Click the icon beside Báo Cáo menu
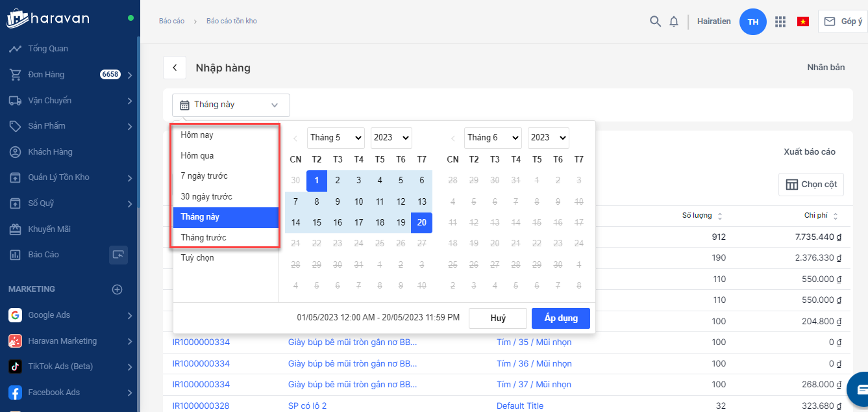Image resolution: width=868 pixels, height=412 pixels. (x=118, y=255)
